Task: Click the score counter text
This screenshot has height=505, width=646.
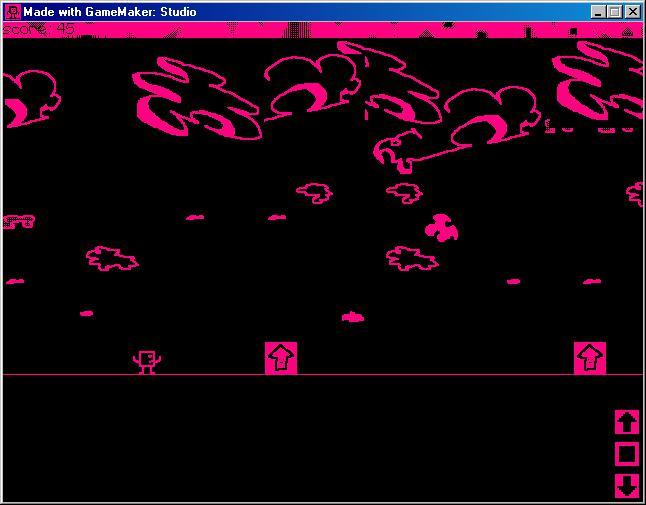Action: coord(38,30)
